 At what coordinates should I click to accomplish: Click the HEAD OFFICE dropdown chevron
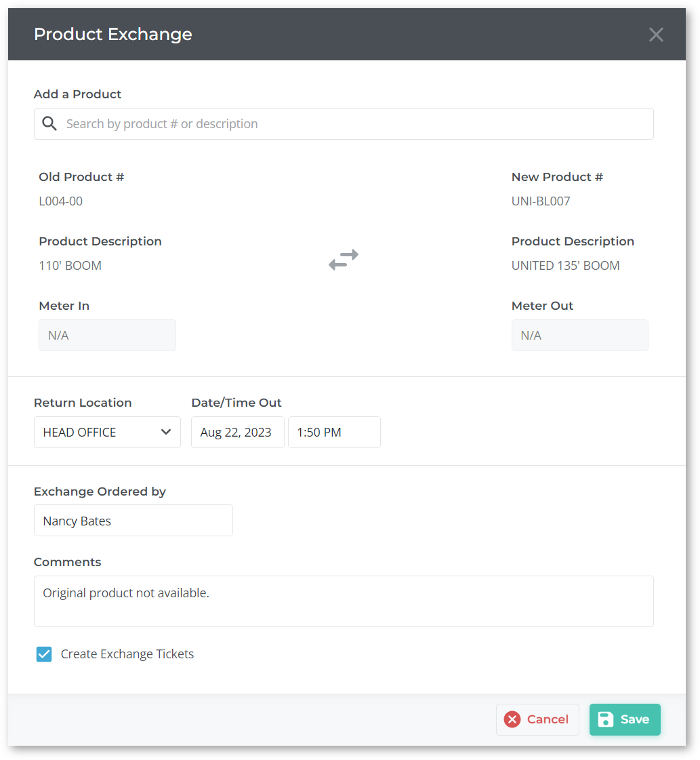coord(165,432)
